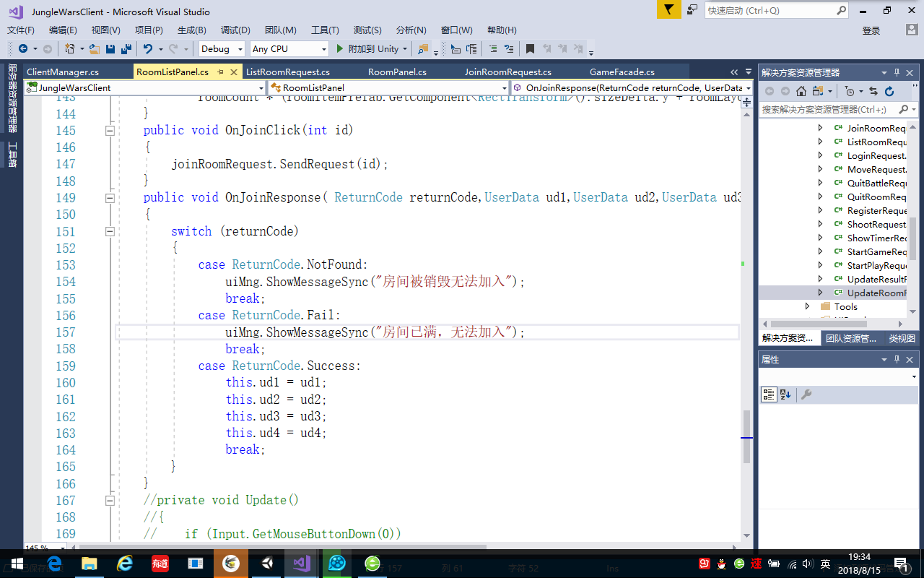Select LoginRequest file in Solution Explorer

point(876,155)
